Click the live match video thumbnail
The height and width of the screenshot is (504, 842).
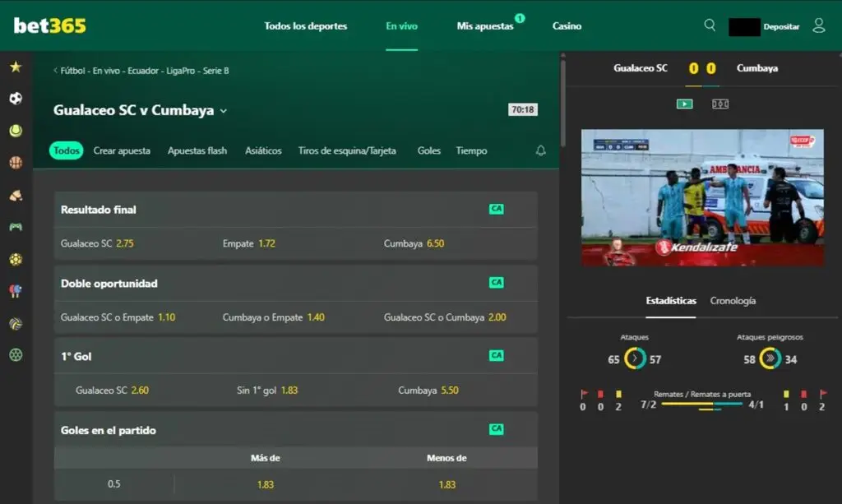click(x=702, y=197)
